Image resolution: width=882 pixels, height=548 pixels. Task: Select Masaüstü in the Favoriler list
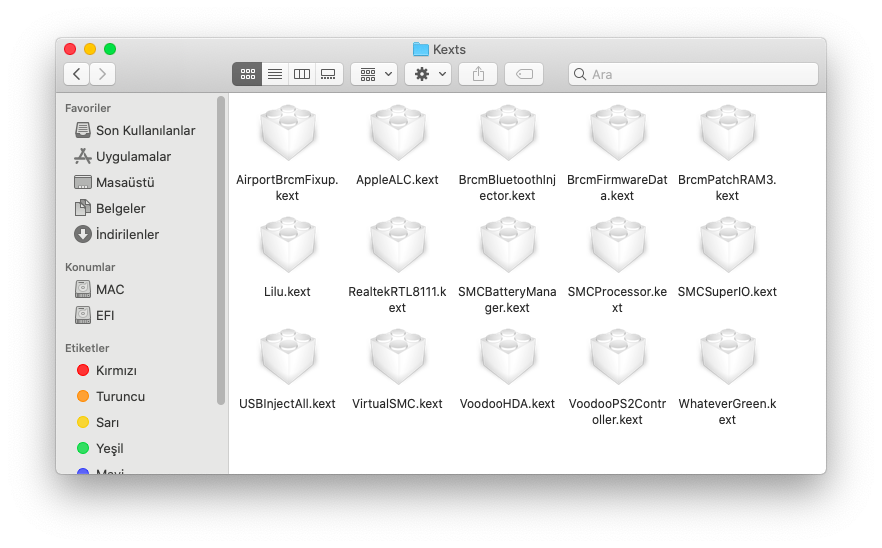[124, 183]
